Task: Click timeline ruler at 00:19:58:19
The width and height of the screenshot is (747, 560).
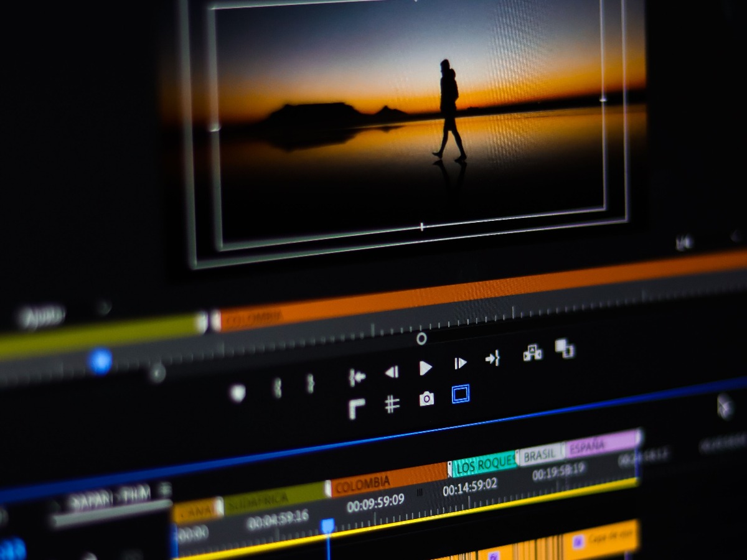Action: [x=558, y=472]
